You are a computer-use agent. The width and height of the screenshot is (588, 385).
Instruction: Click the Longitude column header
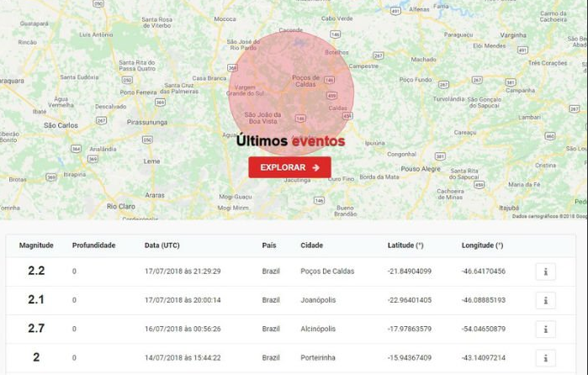click(482, 245)
